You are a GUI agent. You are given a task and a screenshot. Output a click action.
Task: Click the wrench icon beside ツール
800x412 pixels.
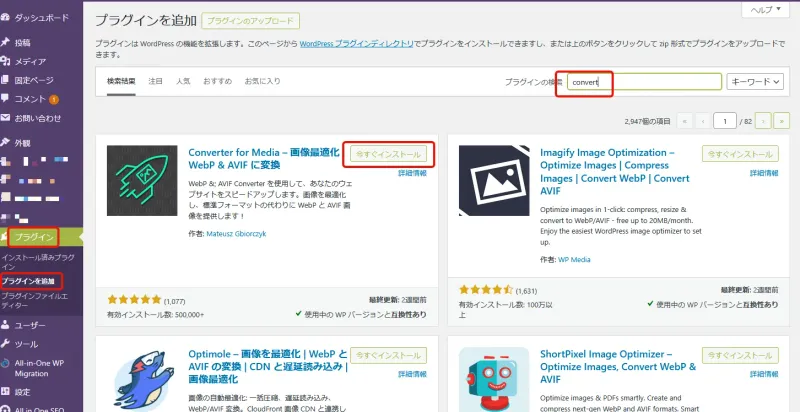pyautogui.click(x=5, y=344)
